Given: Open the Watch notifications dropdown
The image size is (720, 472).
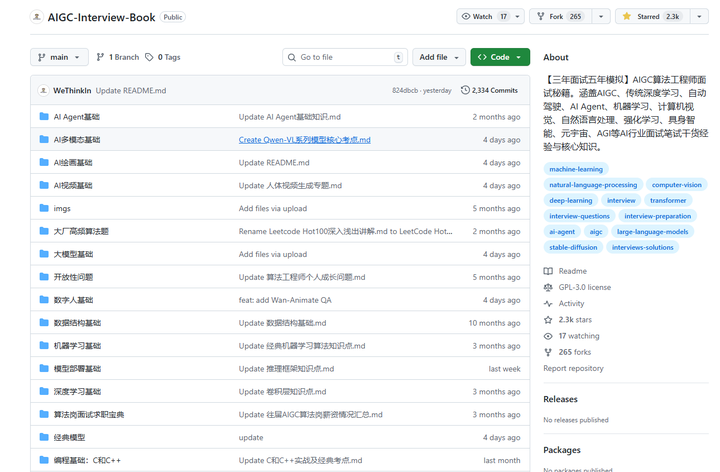Looking at the screenshot, I should coord(490,17).
